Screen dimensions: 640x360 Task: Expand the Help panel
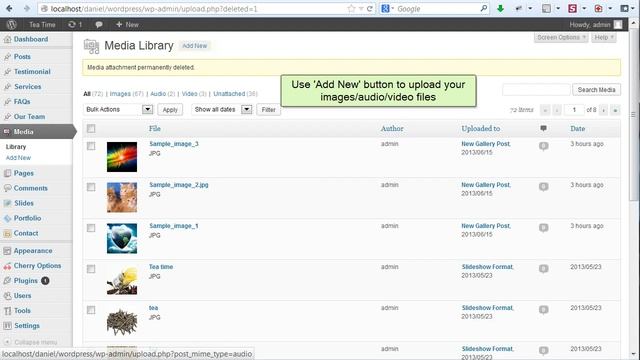point(604,38)
